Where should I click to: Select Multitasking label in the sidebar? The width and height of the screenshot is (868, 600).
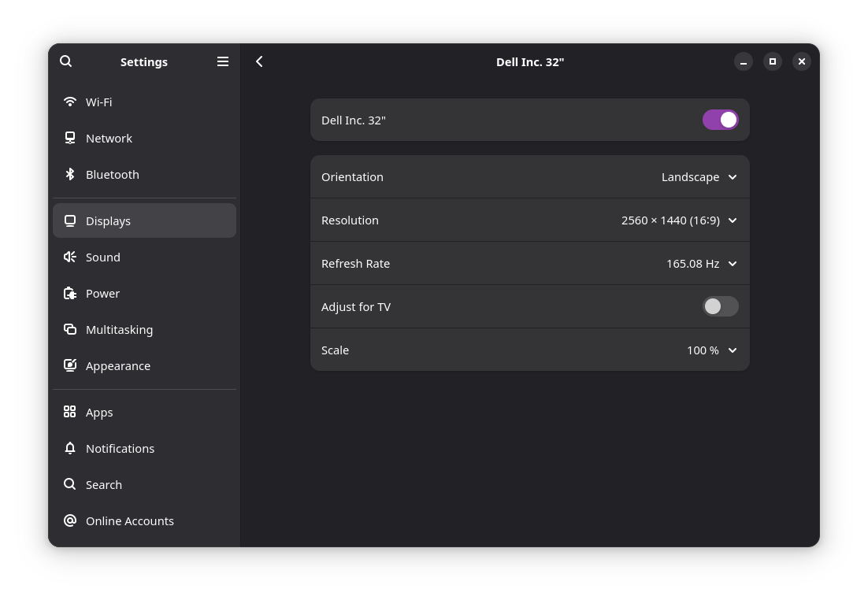tap(119, 330)
